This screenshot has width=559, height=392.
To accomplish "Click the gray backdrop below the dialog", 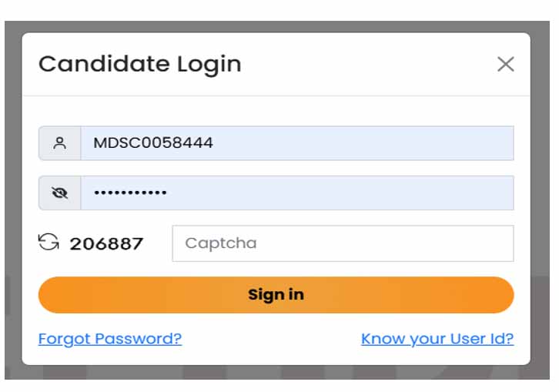I will 277,372.
